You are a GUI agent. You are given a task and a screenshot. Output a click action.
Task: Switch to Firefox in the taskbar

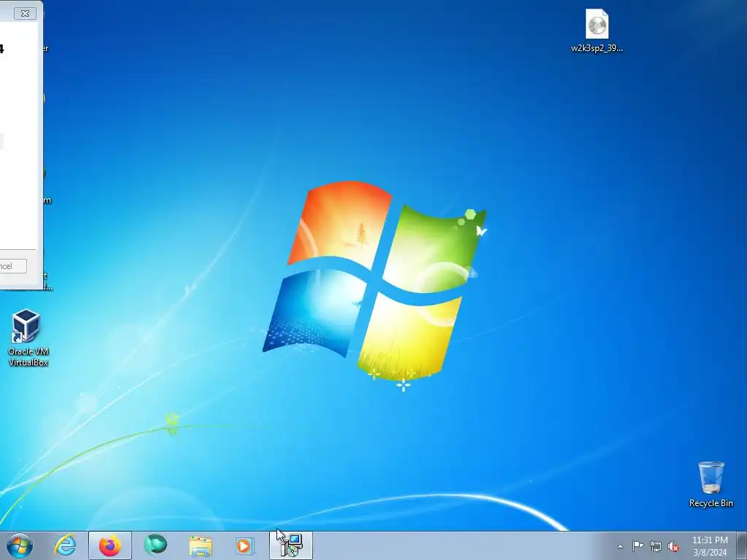coord(110,545)
